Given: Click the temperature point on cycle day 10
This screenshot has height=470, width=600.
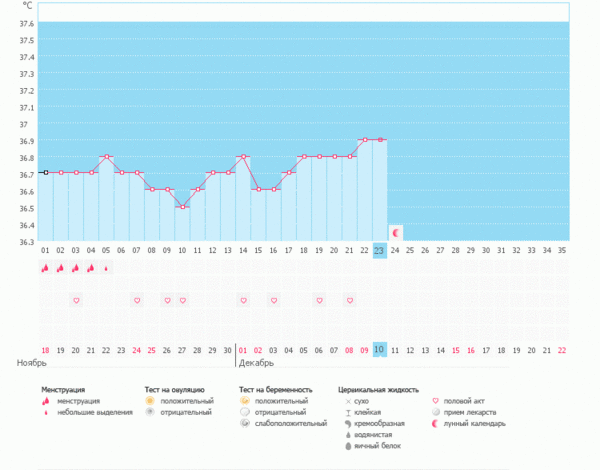Looking at the screenshot, I should click(182, 206).
